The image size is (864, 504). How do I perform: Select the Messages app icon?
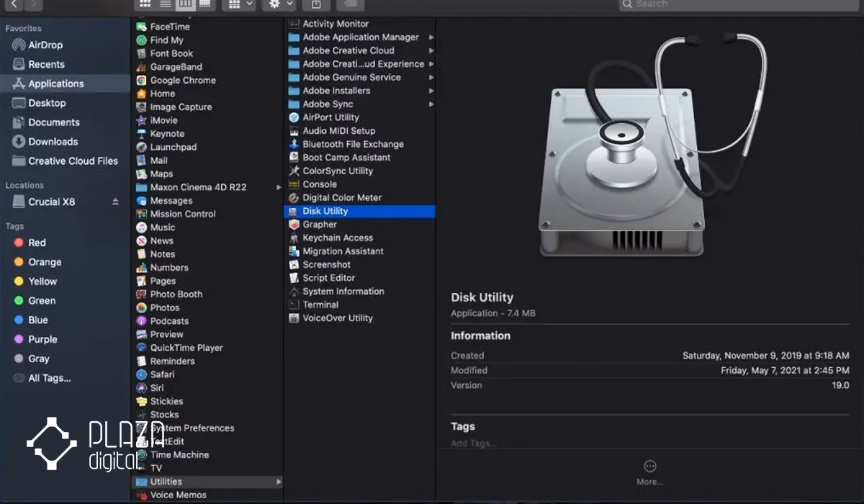point(142,201)
